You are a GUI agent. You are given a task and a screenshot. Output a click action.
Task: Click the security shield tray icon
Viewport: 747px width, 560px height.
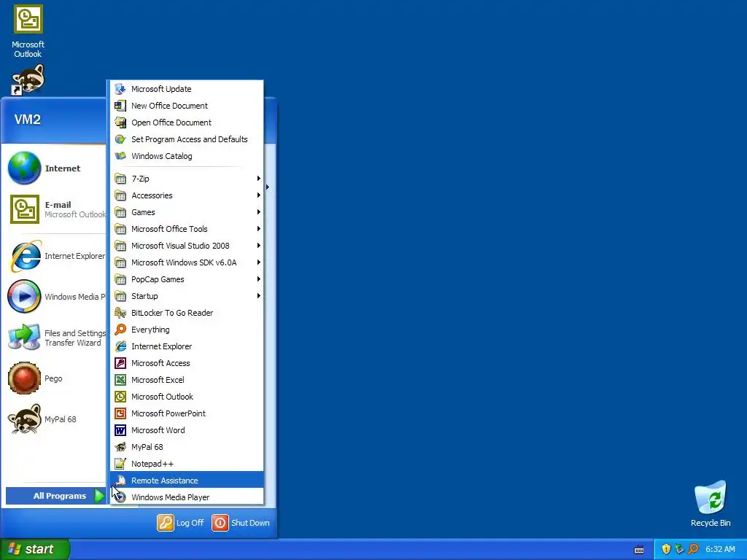click(666, 549)
